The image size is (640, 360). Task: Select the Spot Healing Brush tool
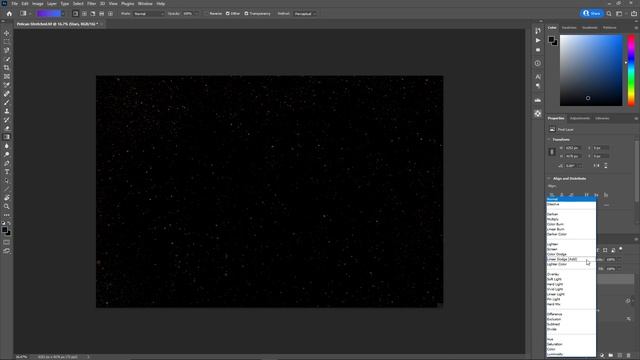coord(7,94)
